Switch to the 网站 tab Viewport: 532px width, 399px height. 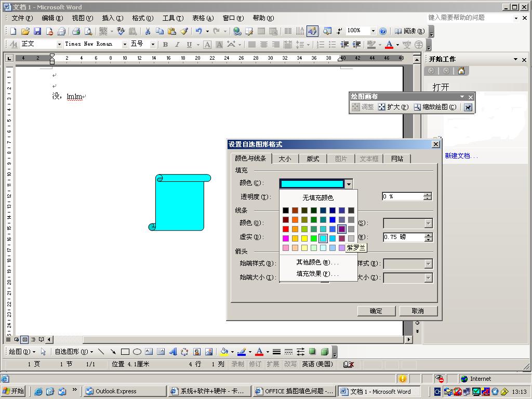pos(397,158)
